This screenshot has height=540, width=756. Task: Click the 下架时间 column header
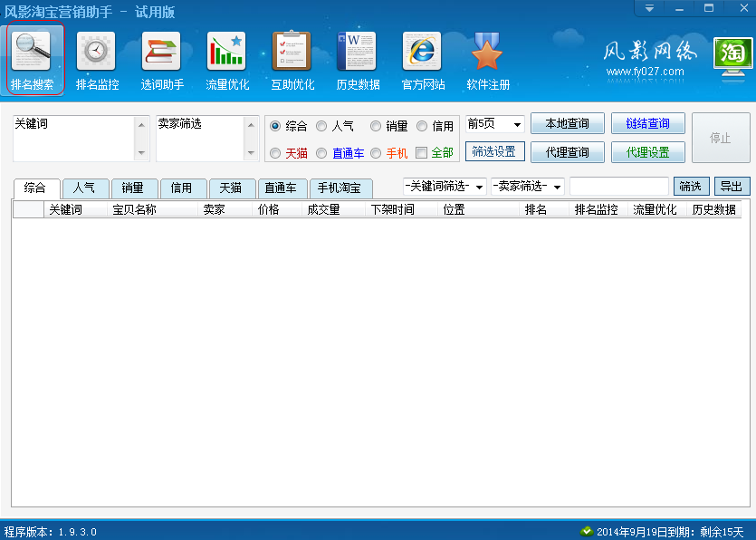402,209
